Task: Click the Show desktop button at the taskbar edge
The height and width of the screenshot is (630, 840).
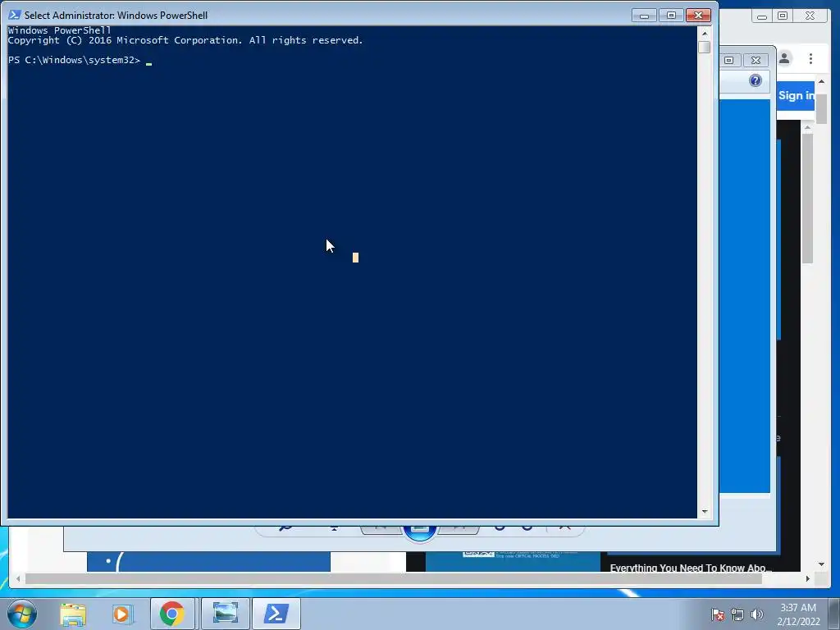Action: pos(834,614)
